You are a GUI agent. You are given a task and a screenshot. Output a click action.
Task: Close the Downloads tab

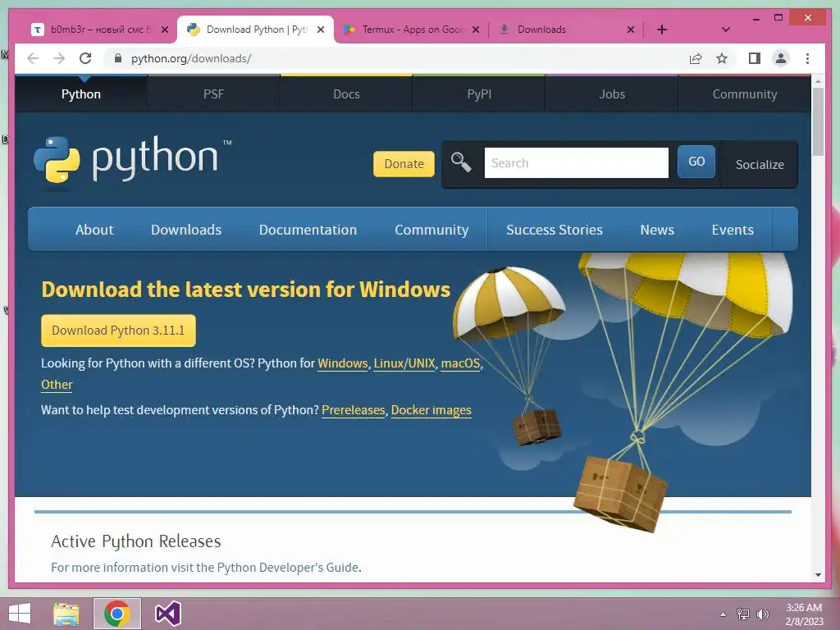tap(631, 30)
